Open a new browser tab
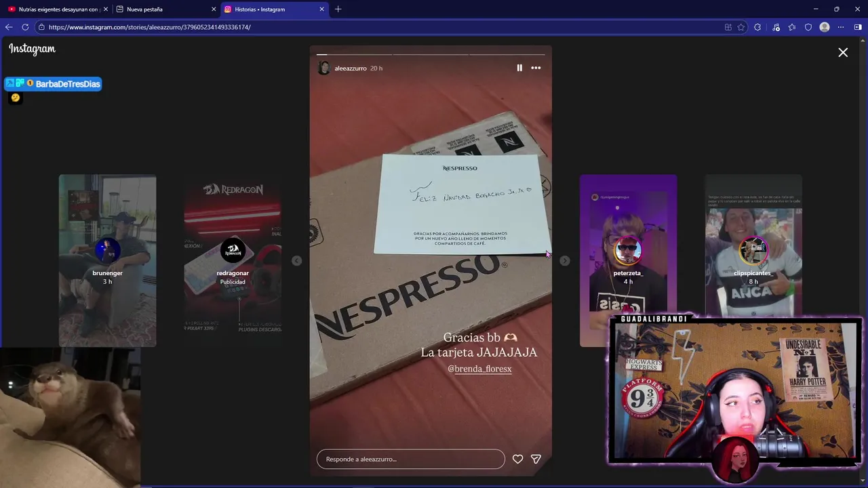The image size is (868, 488). click(338, 9)
